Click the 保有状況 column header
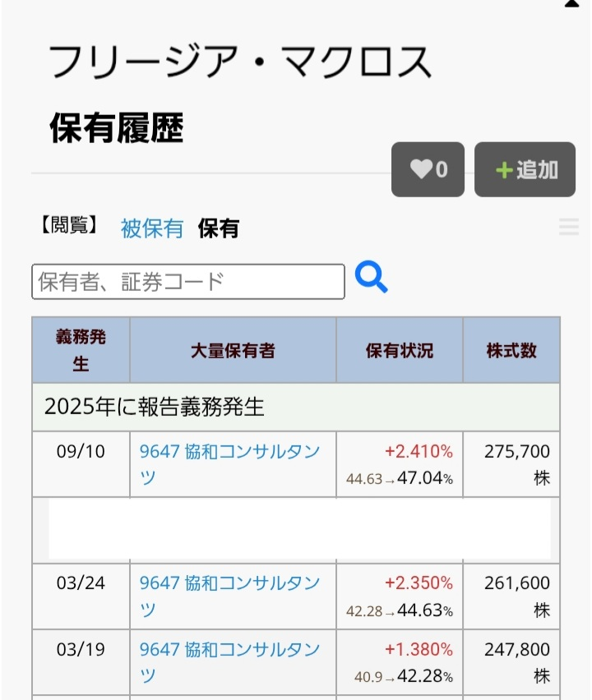Viewport: 592px width, 700px height. [399, 350]
